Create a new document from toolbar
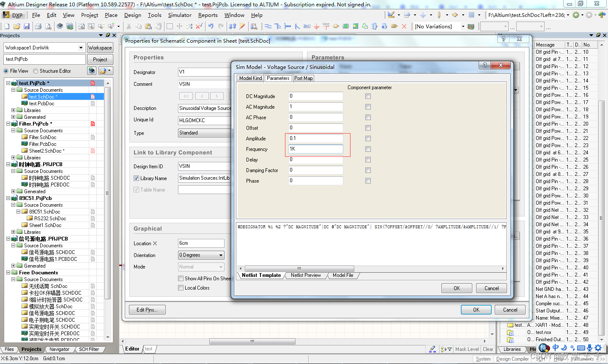 point(7,26)
